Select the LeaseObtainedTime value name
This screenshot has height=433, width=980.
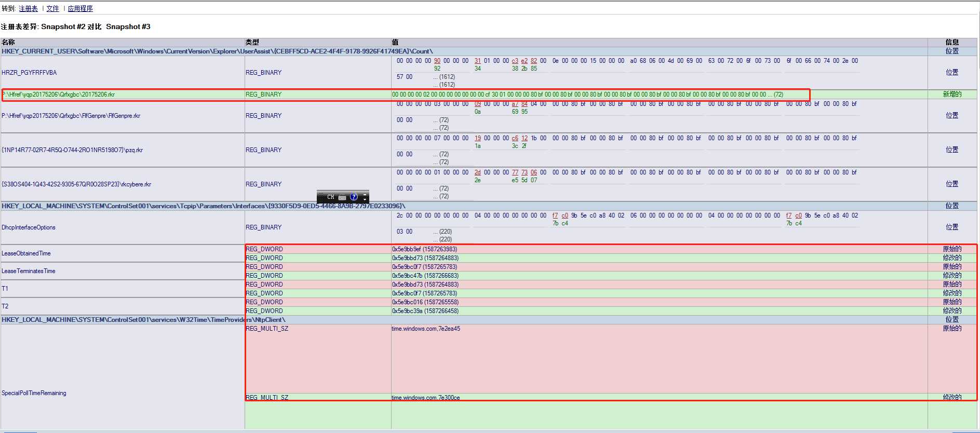tap(26, 253)
